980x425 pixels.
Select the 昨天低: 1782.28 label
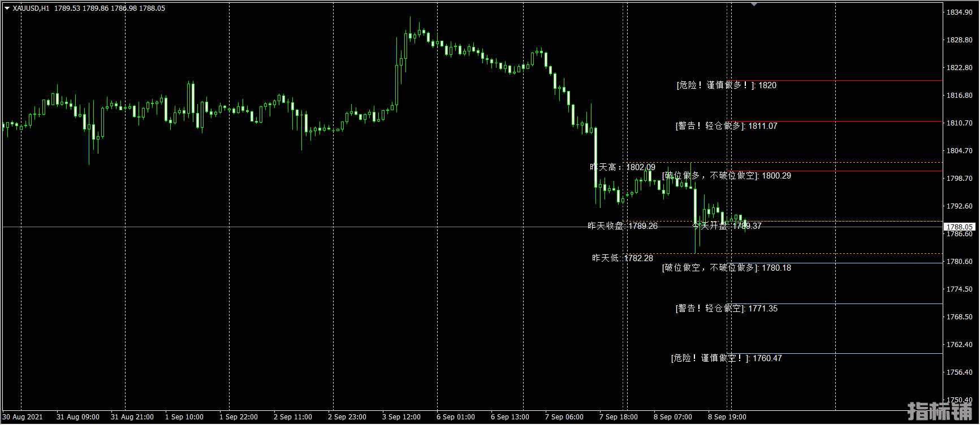pyautogui.click(x=623, y=258)
